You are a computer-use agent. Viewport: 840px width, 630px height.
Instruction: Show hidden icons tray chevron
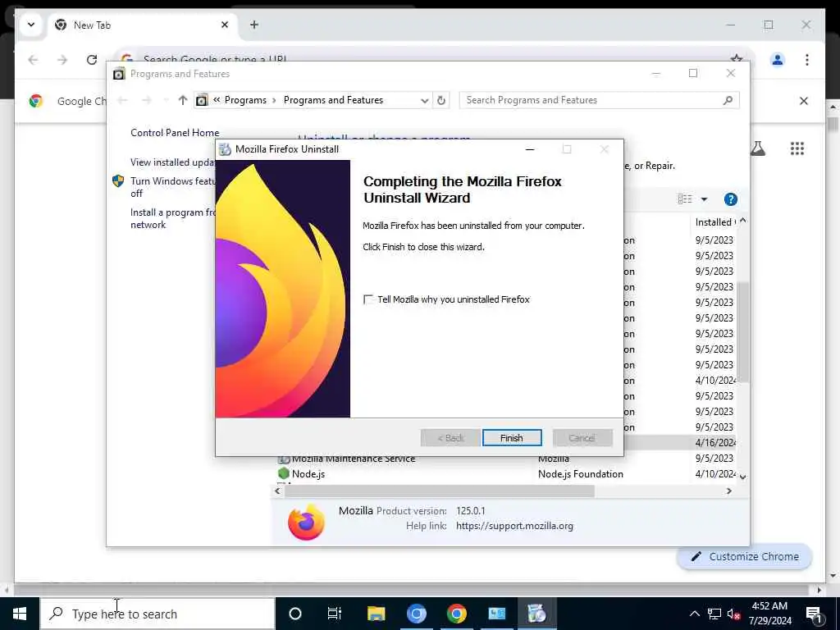click(x=694, y=614)
